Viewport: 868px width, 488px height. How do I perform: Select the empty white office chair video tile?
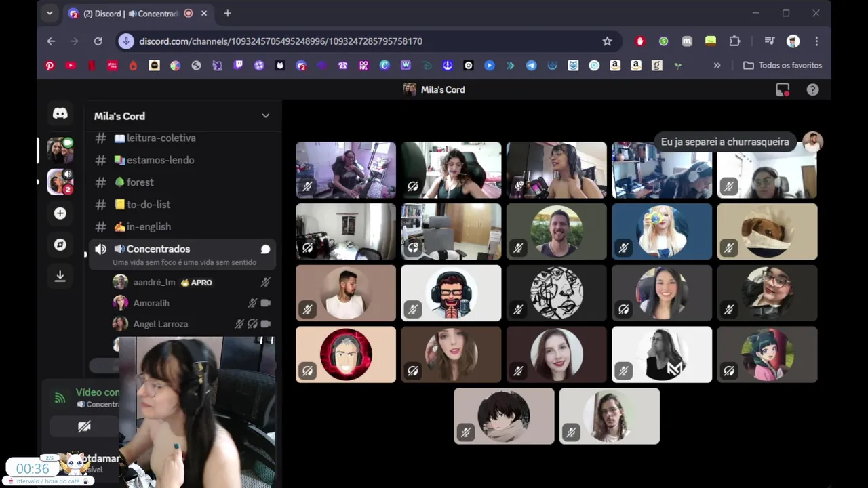coord(451,232)
